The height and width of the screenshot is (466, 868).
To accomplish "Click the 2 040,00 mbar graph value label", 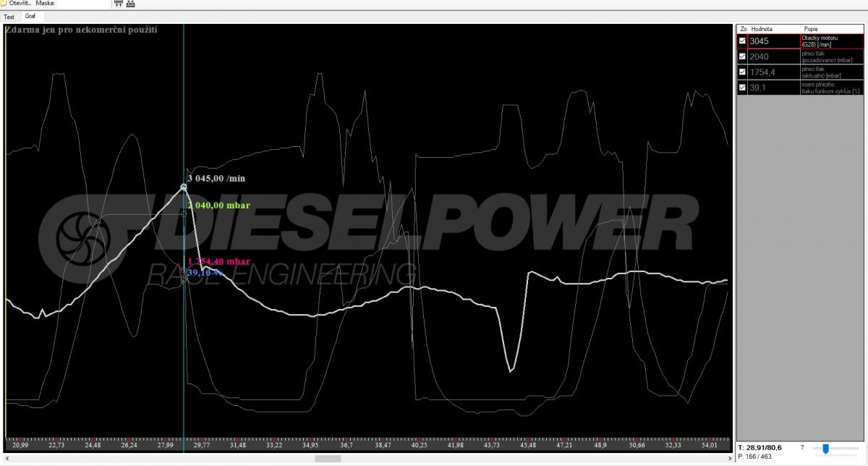I will pos(218,206).
